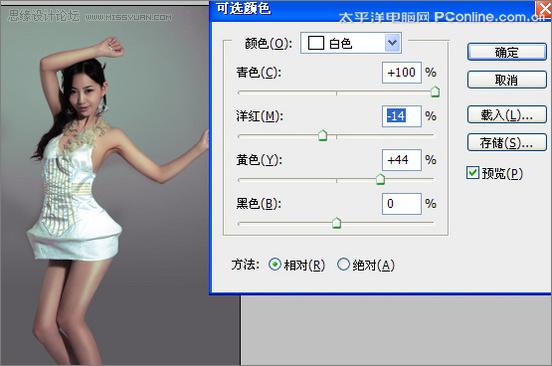
Task: Click the 青色(C) value field showing +100
Action: [402, 73]
